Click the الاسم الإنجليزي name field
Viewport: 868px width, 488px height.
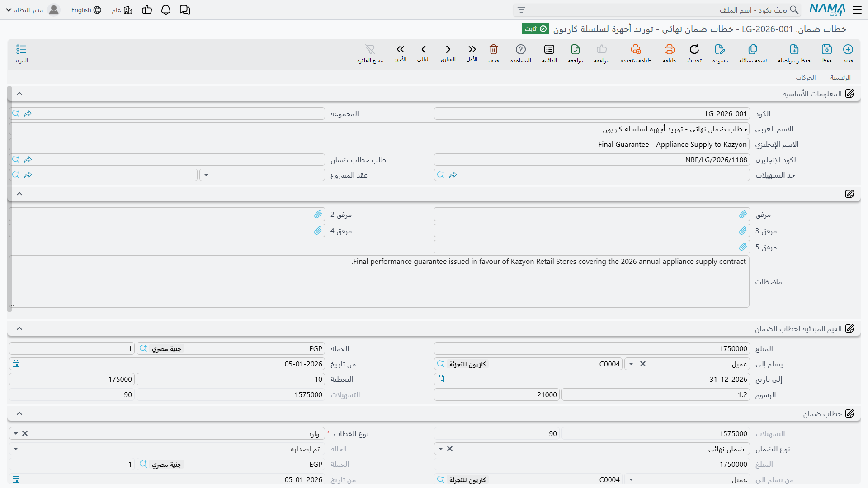[x=379, y=144]
